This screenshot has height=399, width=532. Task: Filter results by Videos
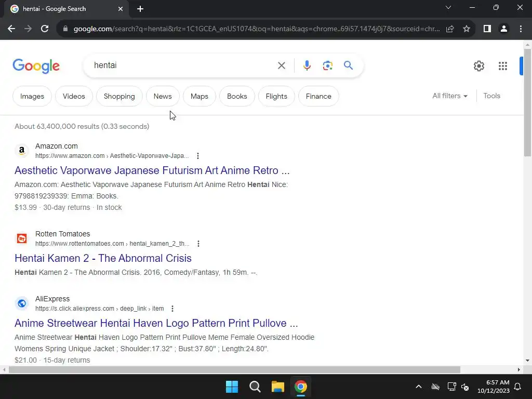(74, 96)
